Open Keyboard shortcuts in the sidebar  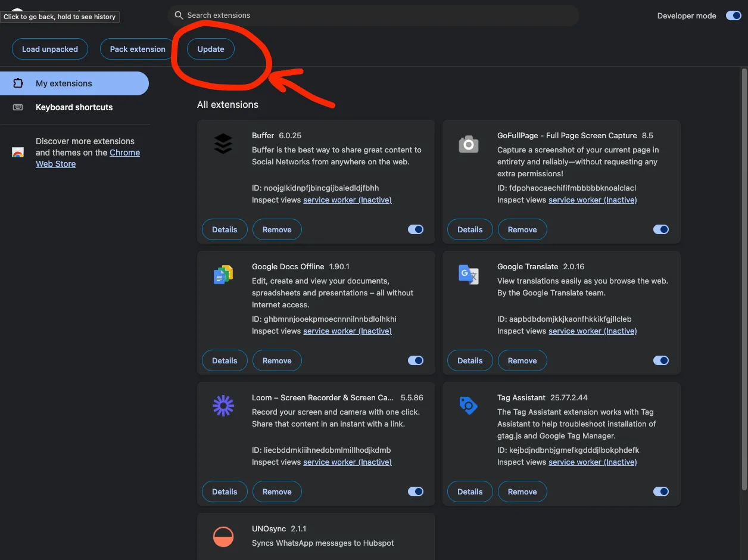click(74, 107)
